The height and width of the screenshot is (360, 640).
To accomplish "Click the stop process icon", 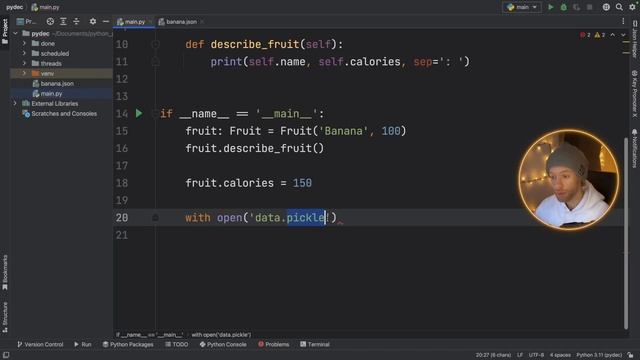I will 589,7.
